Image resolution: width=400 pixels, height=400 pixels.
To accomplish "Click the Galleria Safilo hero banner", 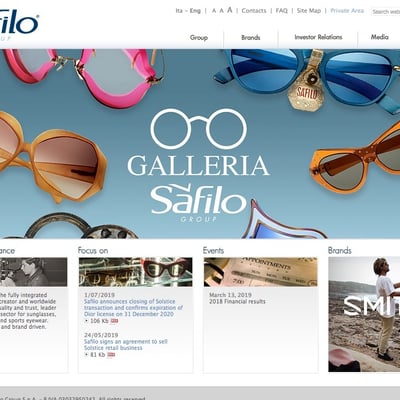I will tap(200, 144).
